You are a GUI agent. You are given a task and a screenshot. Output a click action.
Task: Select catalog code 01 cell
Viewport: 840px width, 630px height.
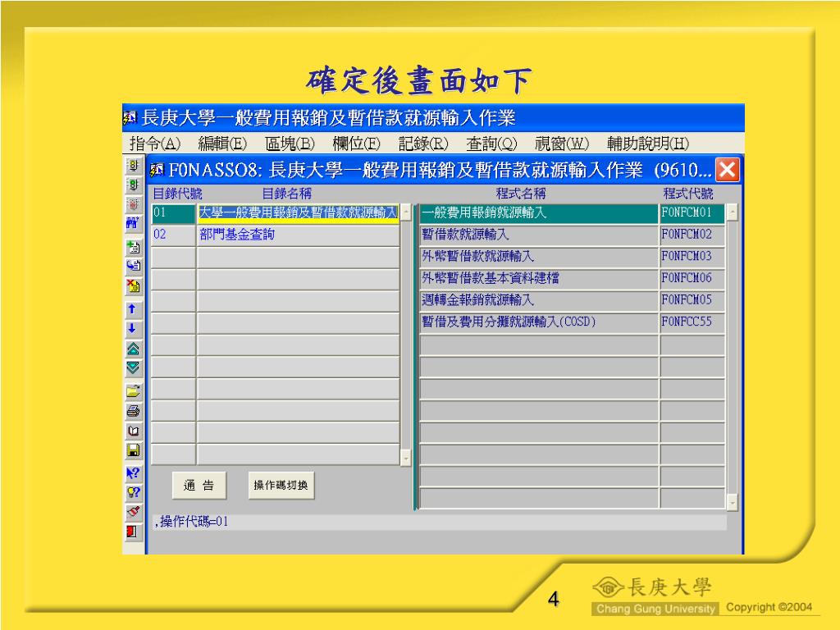pos(173,213)
